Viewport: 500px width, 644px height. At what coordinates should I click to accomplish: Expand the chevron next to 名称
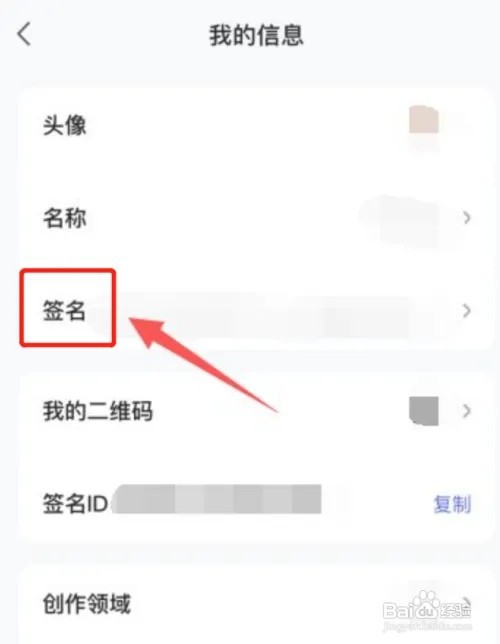(x=466, y=218)
